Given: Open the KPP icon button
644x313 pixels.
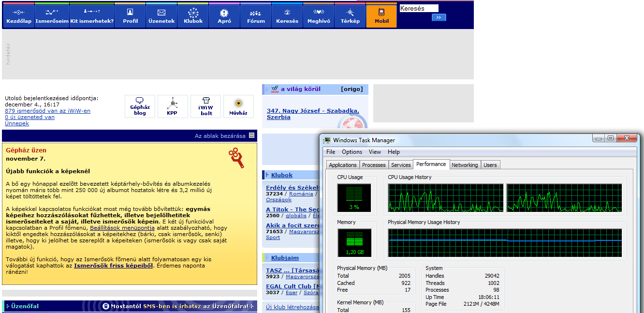Looking at the screenshot, I should pyautogui.click(x=173, y=106).
